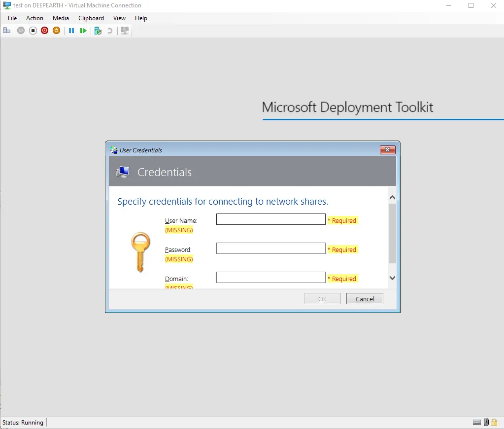This screenshot has width=504, height=429.
Task: Open the Help menu
Action: (141, 18)
